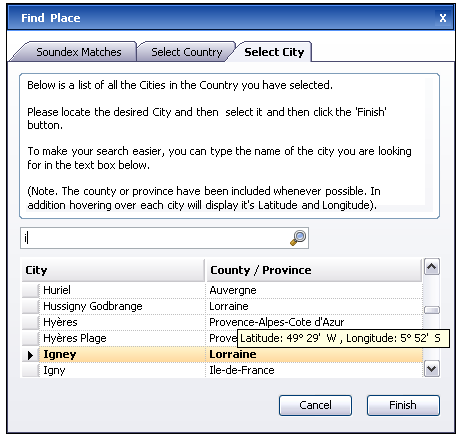The height and width of the screenshot is (438, 462).
Task: Click the Select City tab
Action: (x=273, y=52)
